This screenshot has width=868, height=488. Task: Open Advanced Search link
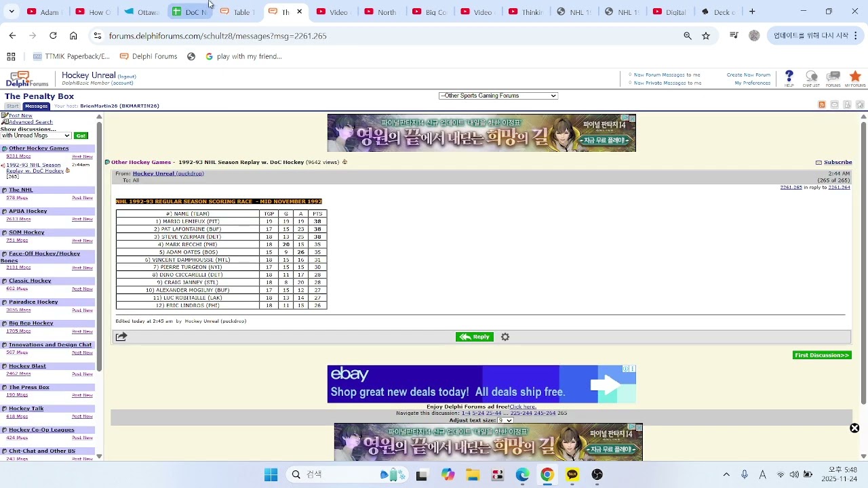click(31, 122)
